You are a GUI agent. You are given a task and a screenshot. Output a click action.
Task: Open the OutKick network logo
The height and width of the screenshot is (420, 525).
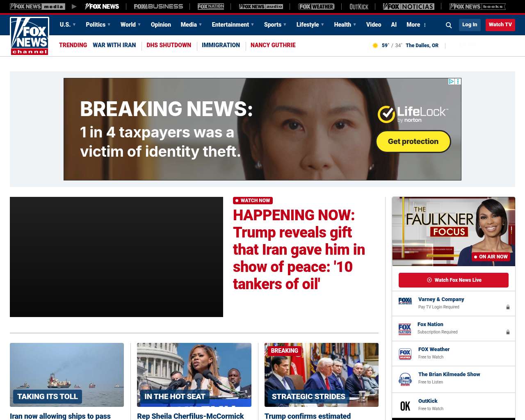359,7
